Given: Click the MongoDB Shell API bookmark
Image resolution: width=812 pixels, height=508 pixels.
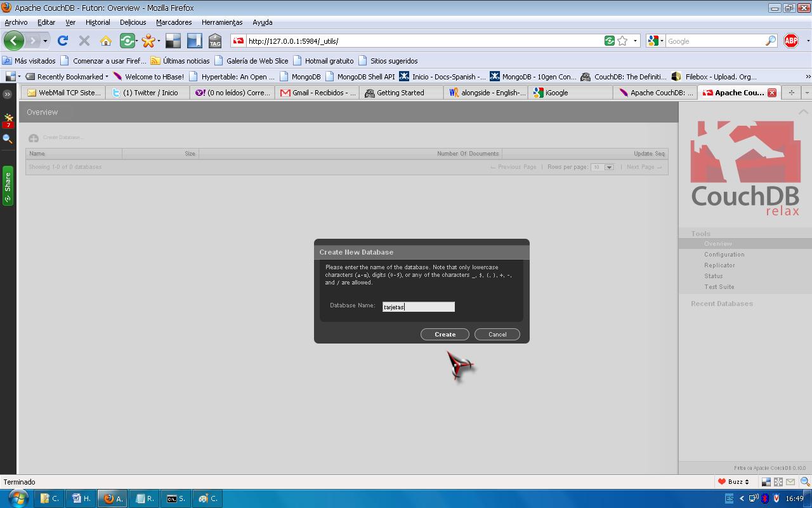Looking at the screenshot, I should [360, 77].
